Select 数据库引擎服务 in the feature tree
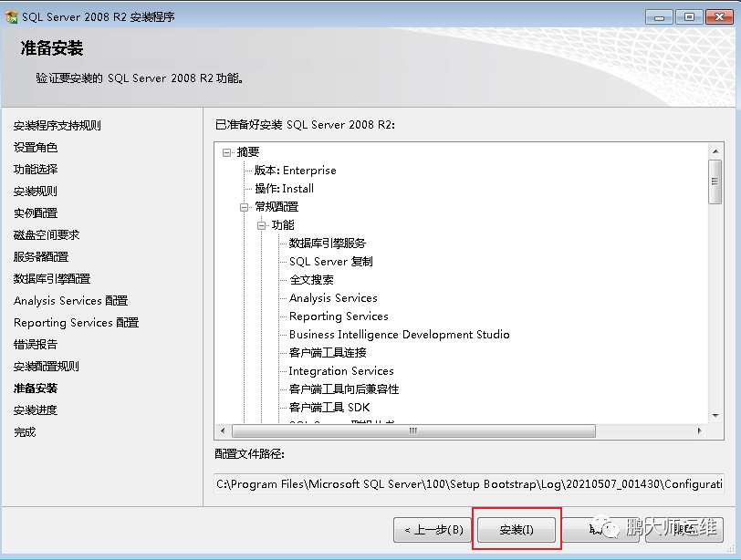Viewport: 741px width, 560px height. coord(328,244)
